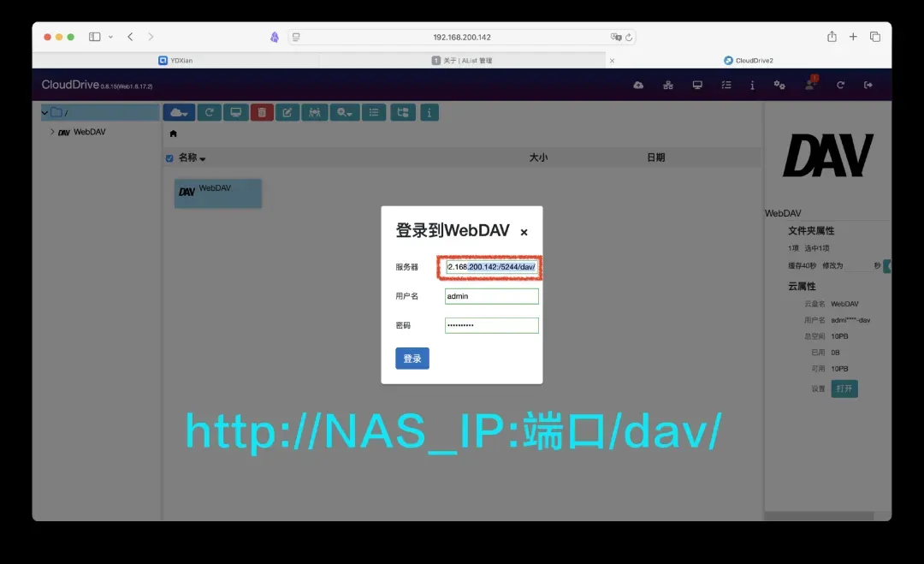Image resolution: width=924 pixels, height=564 pixels.
Task: Click the monitor mount icon in the header
Action: 697,86
